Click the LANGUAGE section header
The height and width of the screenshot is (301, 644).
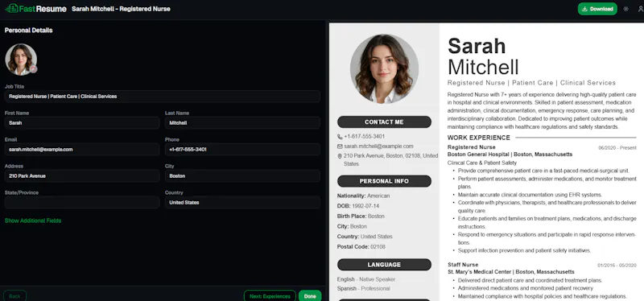[384, 265]
